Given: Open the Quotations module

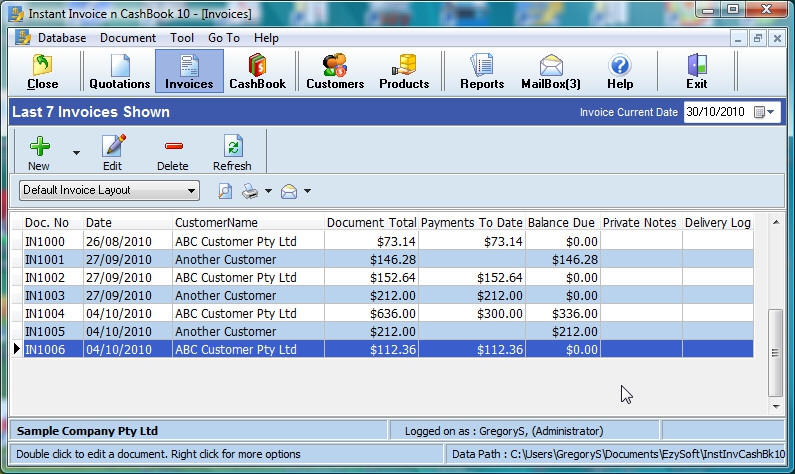Looking at the screenshot, I should coord(120,71).
